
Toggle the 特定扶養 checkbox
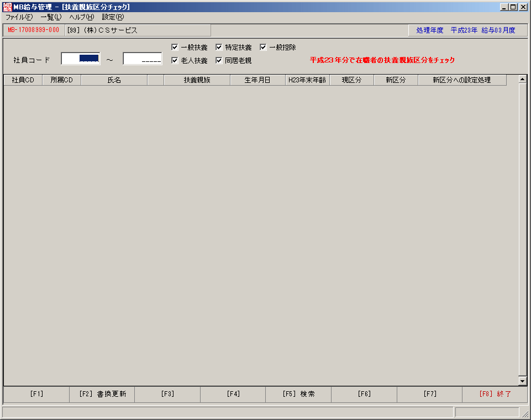pos(219,48)
